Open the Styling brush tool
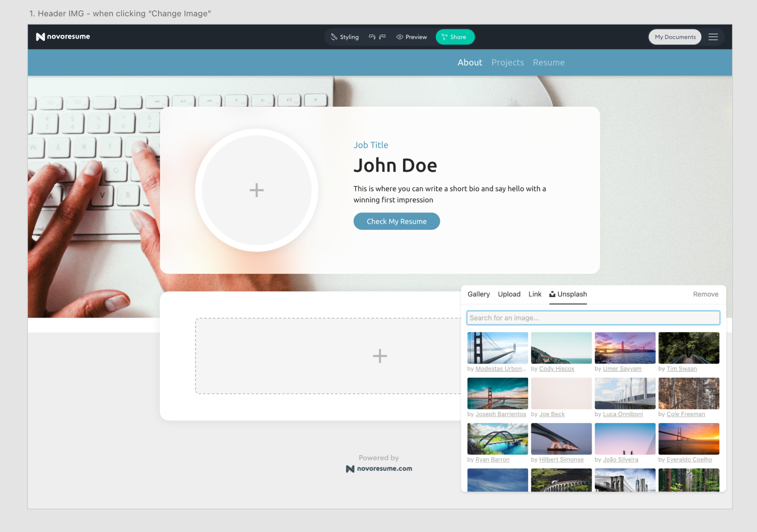This screenshot has width=757, height=532. 344,37
